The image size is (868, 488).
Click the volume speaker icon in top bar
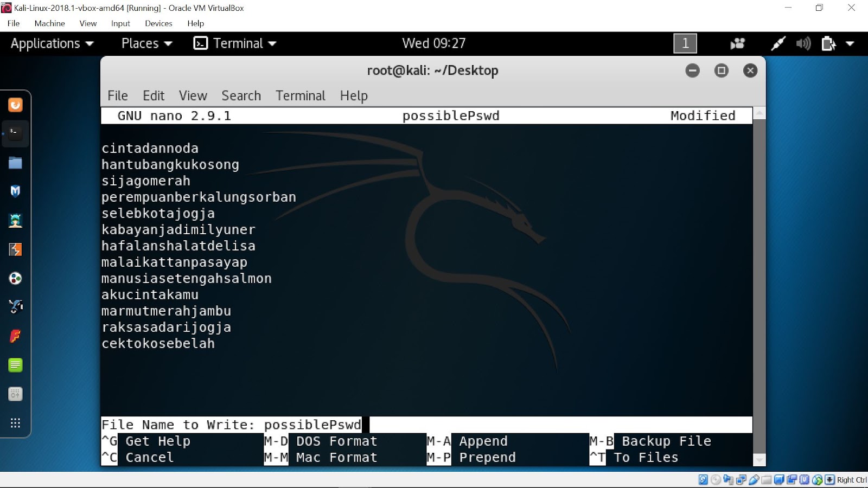803,43
